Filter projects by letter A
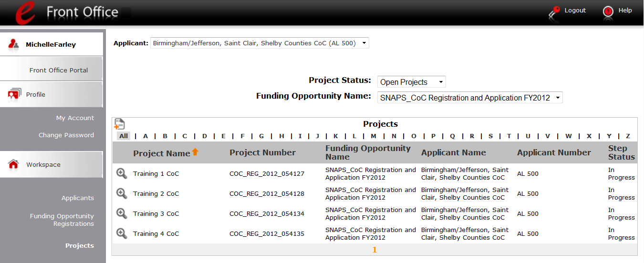 pos(145,136)
